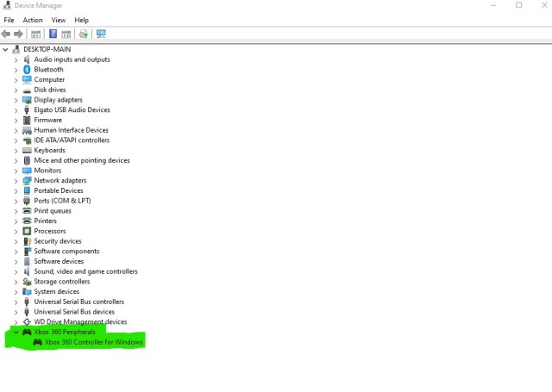This screenshot has width=552, height=392.
Task: Click Scan for hardware changes monitor icon
Action: pos(101,34)
